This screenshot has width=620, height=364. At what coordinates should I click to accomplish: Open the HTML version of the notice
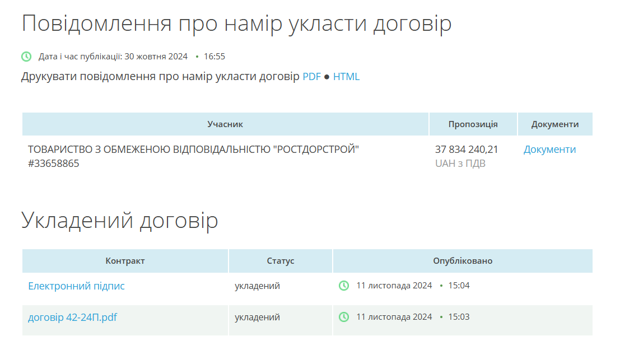(x=347, y=76)
